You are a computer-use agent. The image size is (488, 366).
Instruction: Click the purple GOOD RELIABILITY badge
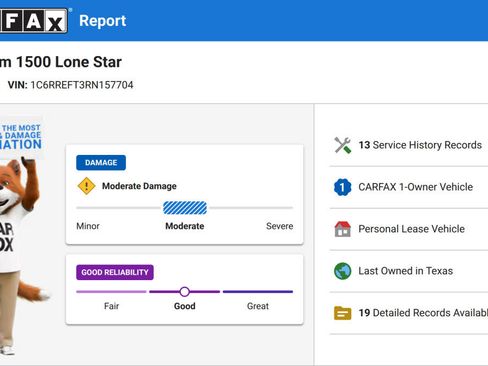[115, 272]
